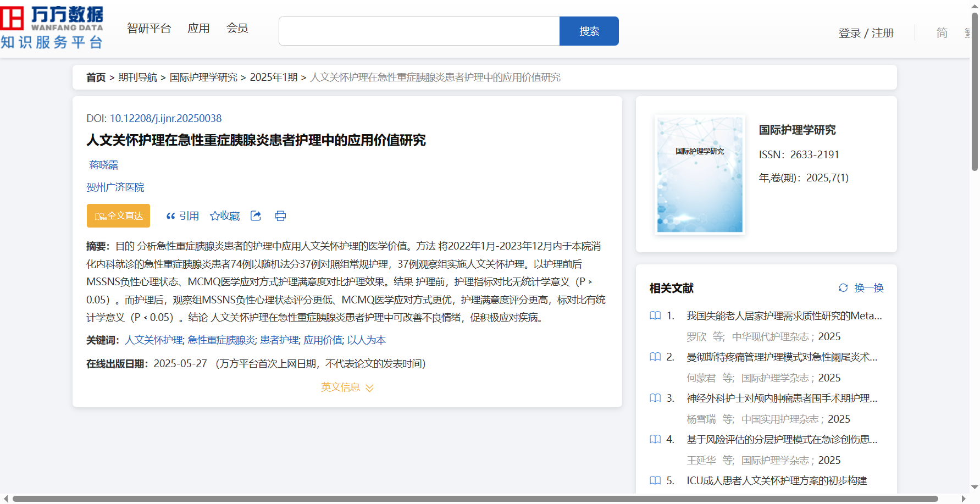Open journal 中国实用护理杂志 link
The image size is (980, 504).
click(x=780, y=419)
